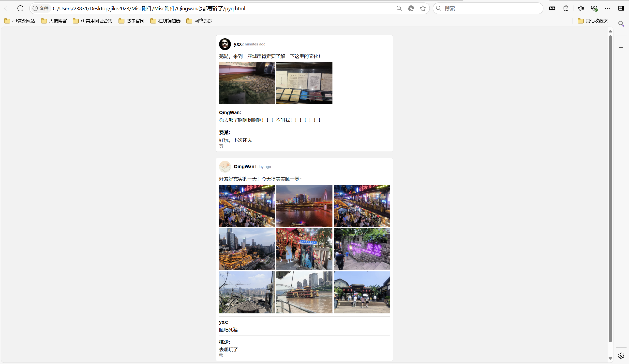Open the old town gate entrance photo
Screen dimensions: 629x364
[362, 293]
